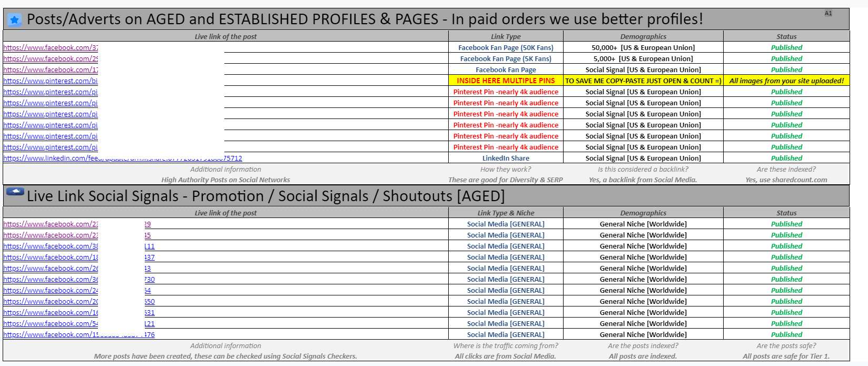Select the LinkedIn Share cell

(x=506, y=158)
